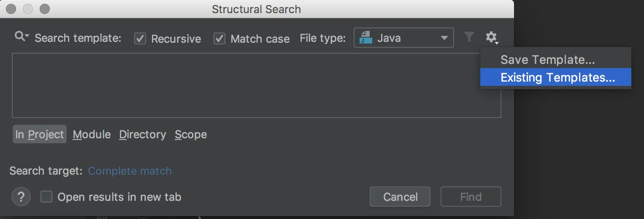Toggle the Recursive checkbox
644x219 pixels.
[140, 39]
